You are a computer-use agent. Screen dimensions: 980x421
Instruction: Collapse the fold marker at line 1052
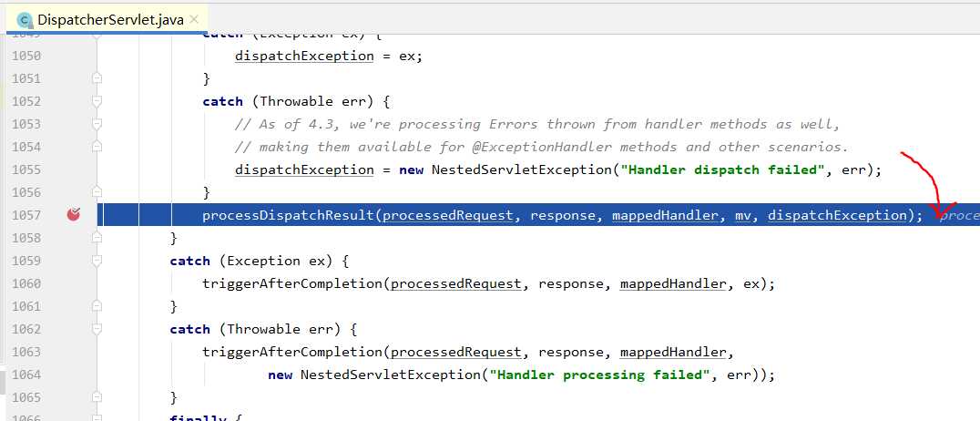tap(97, 101)
